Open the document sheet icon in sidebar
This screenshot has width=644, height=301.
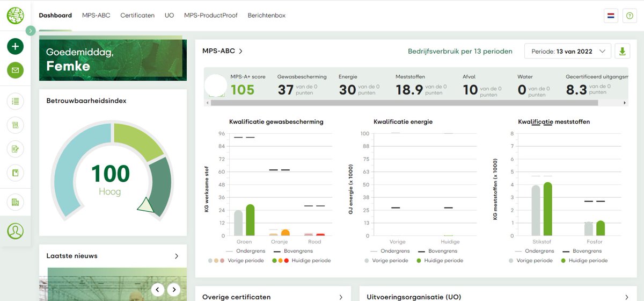click(15, 125)
